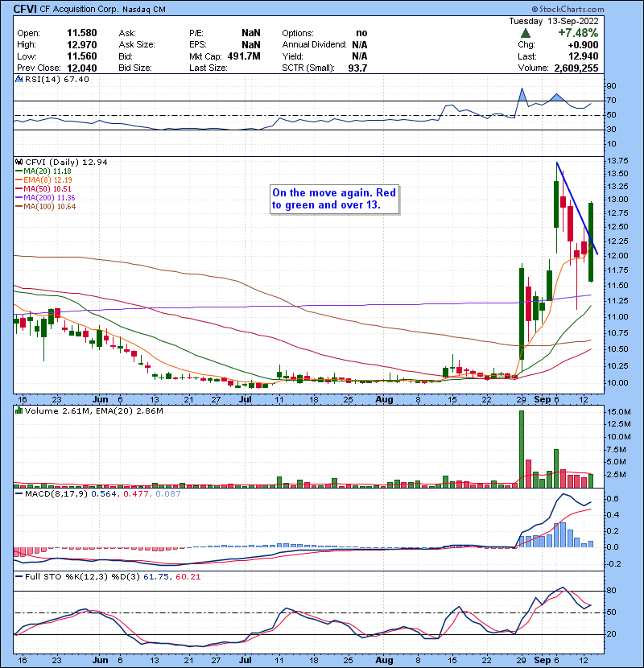Click the 80 level on stochastic axis
This screenshot has width=644, height=668.
click(611, 591)
